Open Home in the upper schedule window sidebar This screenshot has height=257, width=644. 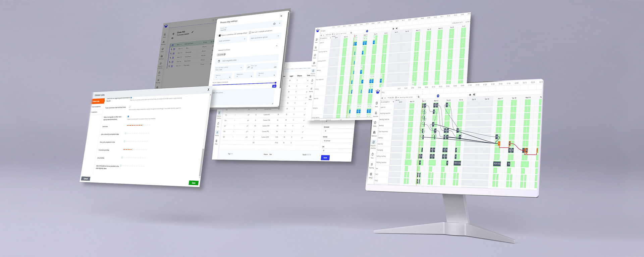(316, 40)
